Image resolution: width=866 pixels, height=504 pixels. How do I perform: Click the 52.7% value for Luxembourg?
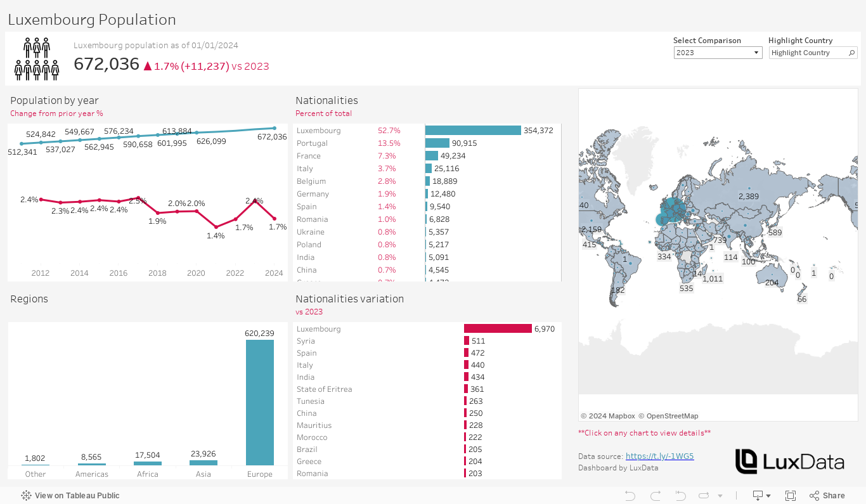pos(389,130)
